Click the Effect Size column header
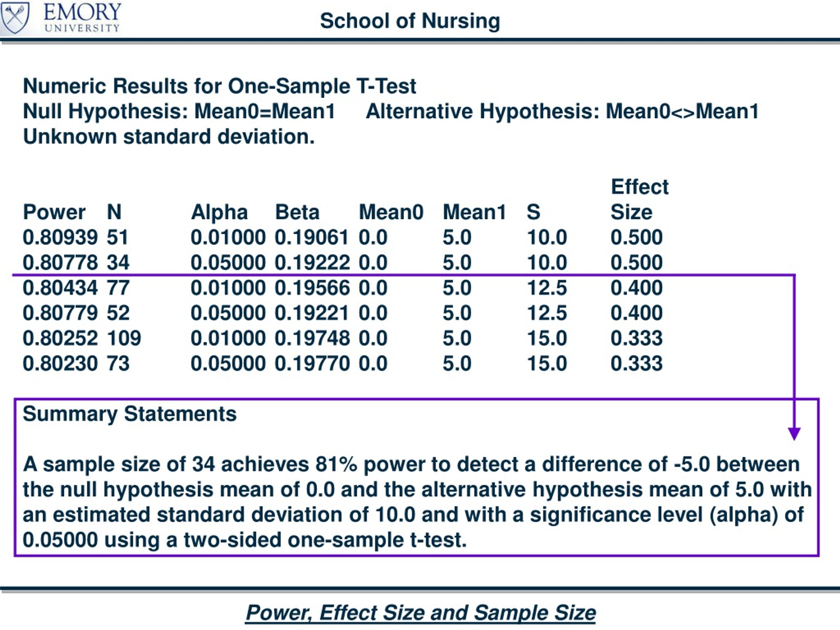Image resolution: width=840 pixels, height=630 pixels. (640, 199)
